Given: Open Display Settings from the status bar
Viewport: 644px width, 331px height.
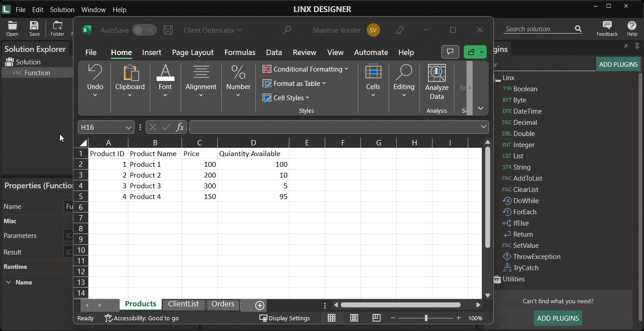Looking at the screenshot, I should [x=285, y=318].
